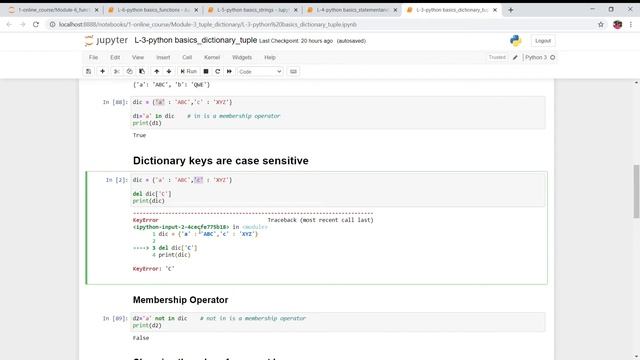This screenshot has width=640, height=360.
Task: Restart the kernel circular arrow icon
Action: point(218,71)
